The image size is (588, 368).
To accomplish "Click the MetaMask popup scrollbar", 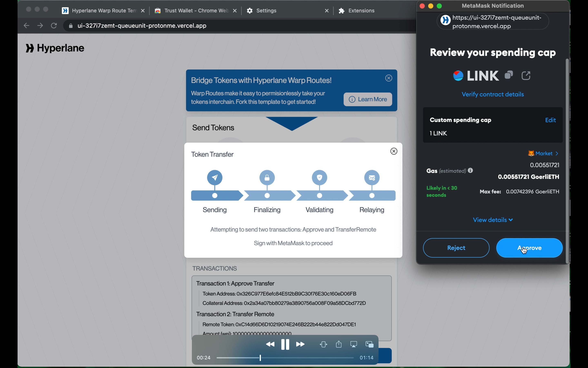I will coord(567,161).
